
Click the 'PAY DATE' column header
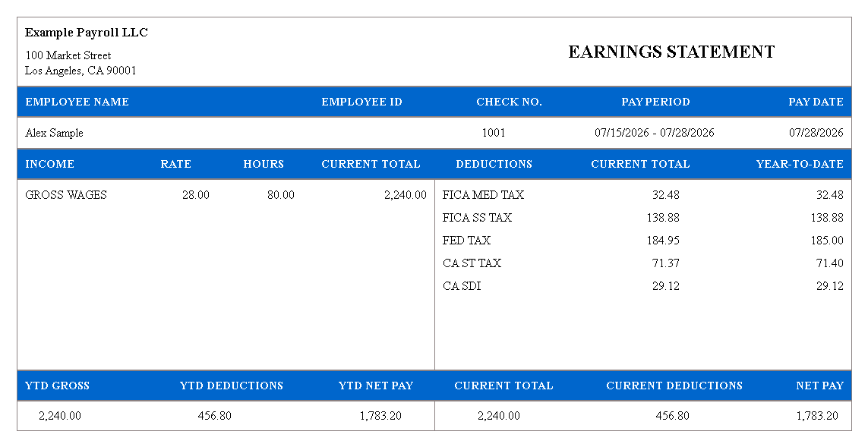816,102
